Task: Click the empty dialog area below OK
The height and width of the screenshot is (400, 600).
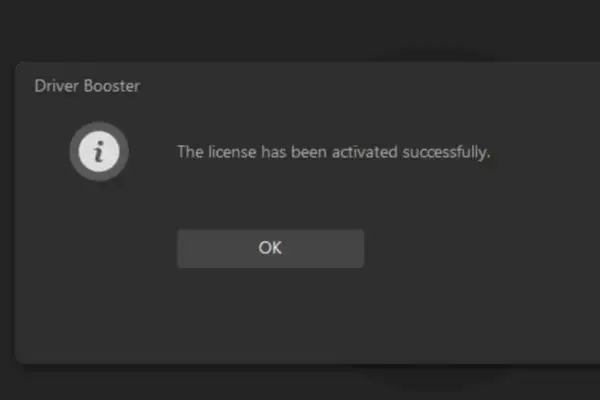Action: click(270, 314)
